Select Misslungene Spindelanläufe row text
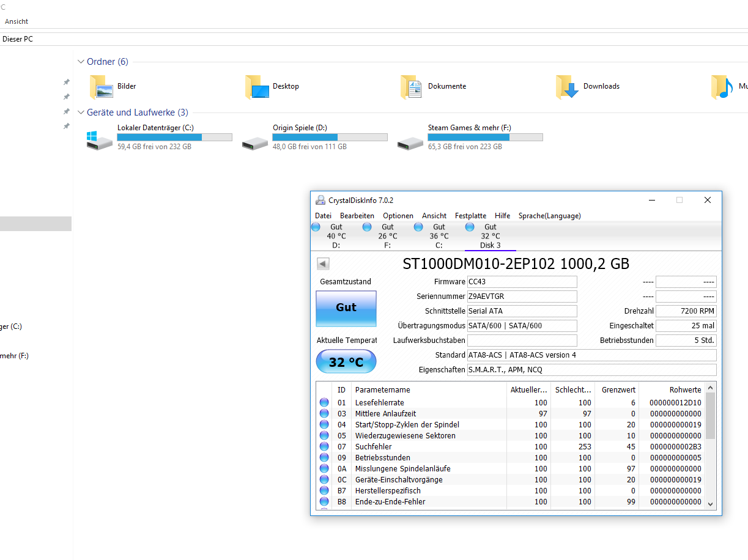Viewport: 748px width, 560px height. (403, 468)
